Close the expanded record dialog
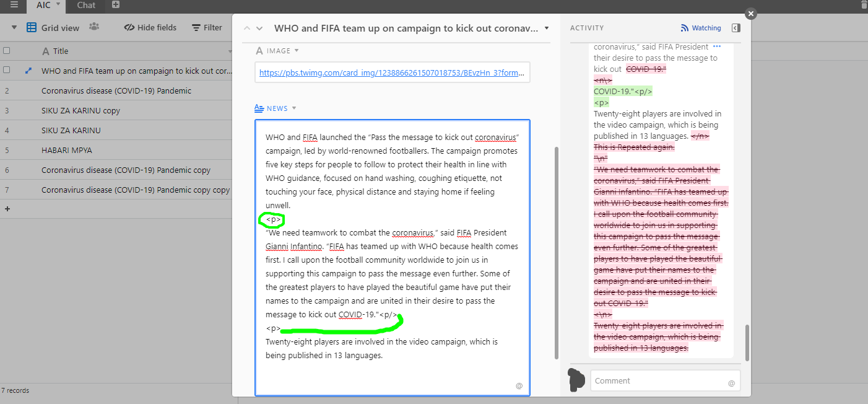This screenshot has width=868, height=404. (750, 14)
